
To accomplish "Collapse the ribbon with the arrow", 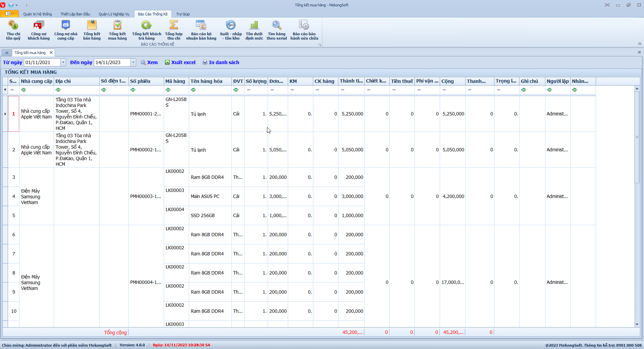I will coord(640,44).
